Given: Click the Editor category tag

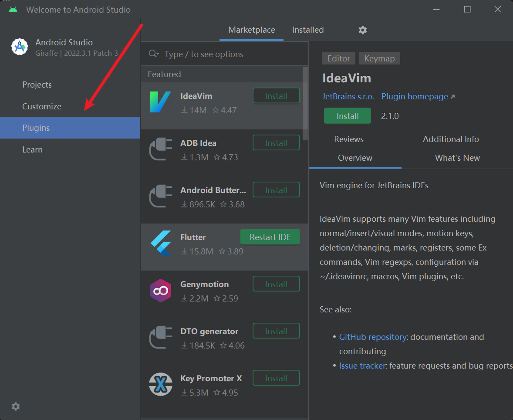Looking at the screenshot, I should point(339,58).
